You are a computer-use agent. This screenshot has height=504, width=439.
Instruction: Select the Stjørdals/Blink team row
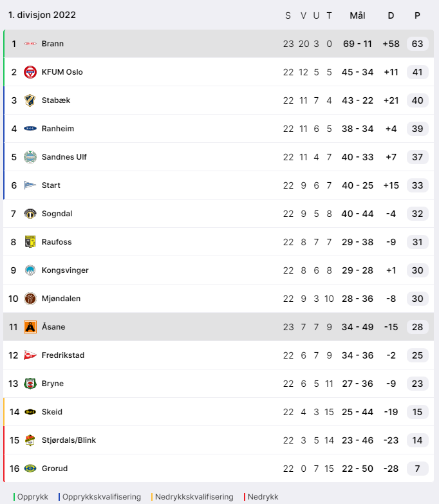tap(193, 440)
